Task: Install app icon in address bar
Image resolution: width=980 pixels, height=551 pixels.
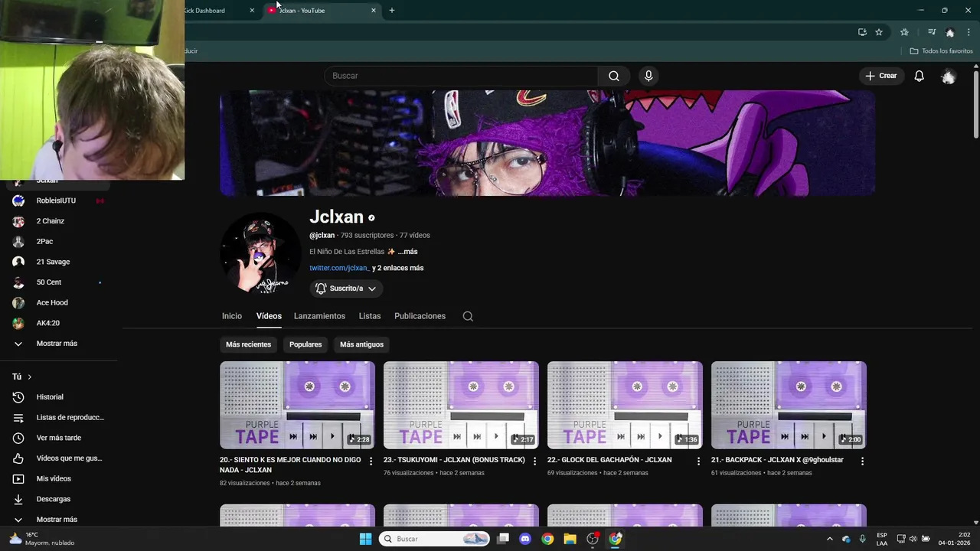Action: 862,32
